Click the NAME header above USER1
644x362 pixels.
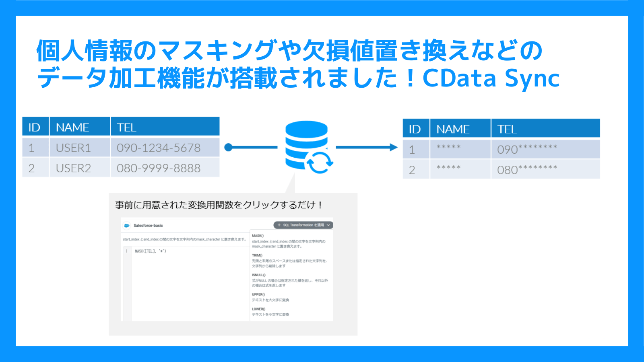point(80,127)
